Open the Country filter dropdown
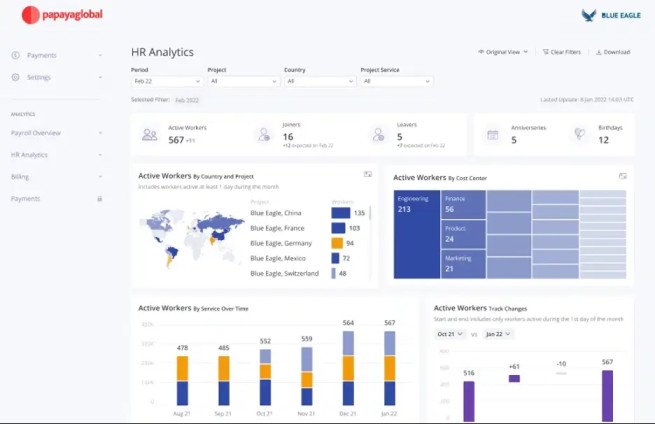Viewport: 655px width, 424px height. pyautogui.click(x=320, y=81)
